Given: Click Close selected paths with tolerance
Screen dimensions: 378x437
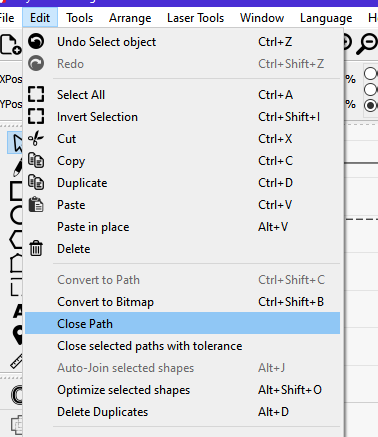Looking at the screenshot, I should pyautogui.click(x=183, y=346).
